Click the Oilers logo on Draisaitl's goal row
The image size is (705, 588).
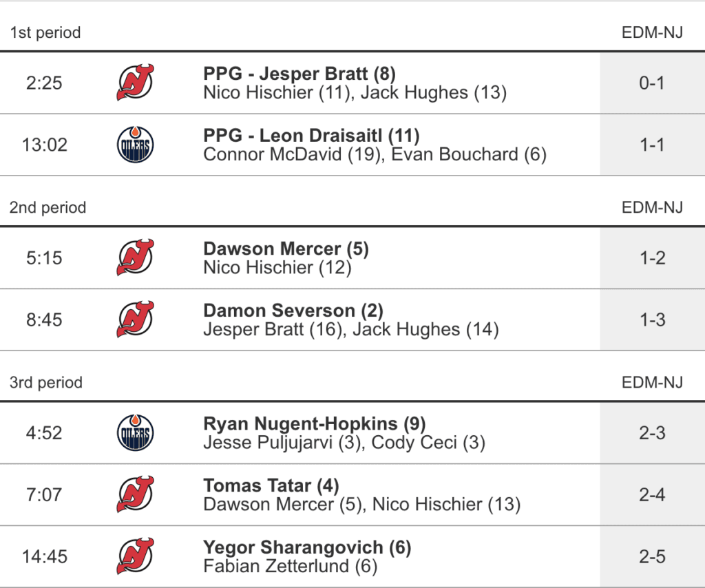point(135,145)
